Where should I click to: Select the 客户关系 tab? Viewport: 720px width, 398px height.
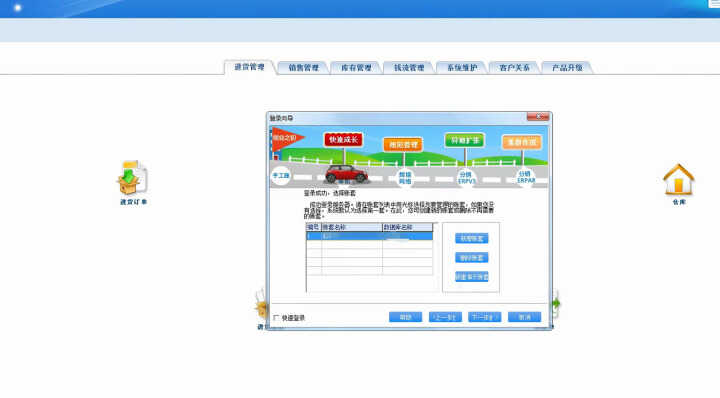coord(514,67)
